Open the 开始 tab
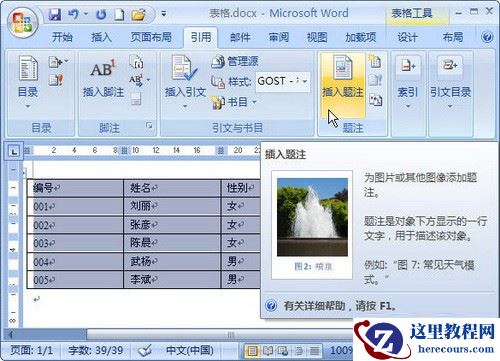The height and width of the screenshot is (361, 500). [x=62, y=37]
